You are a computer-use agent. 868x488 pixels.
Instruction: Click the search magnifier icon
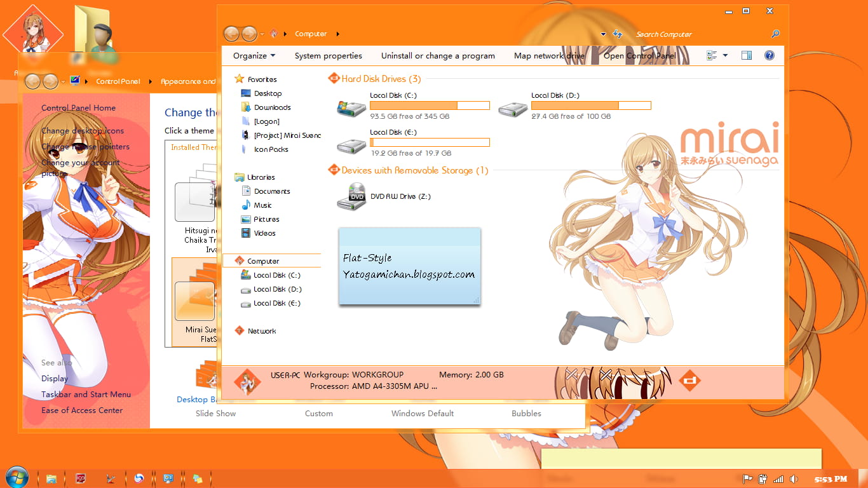pos(775,34)
